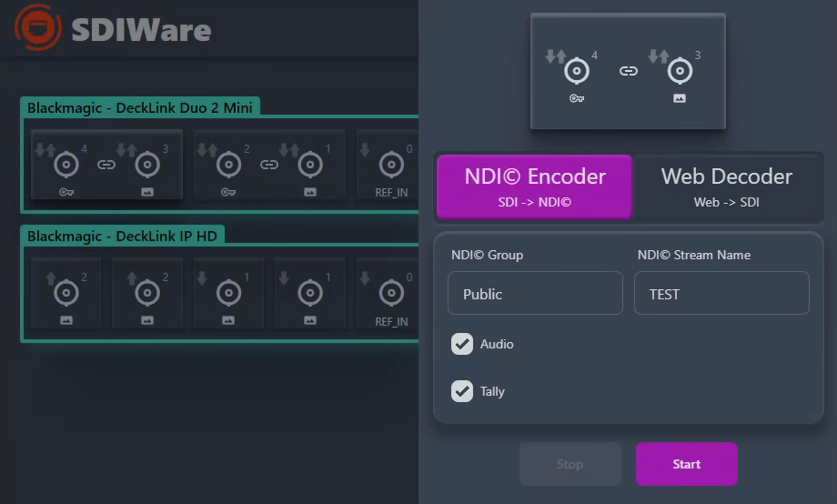
Task: Click image icon in the preview panel
Action: 680,98
